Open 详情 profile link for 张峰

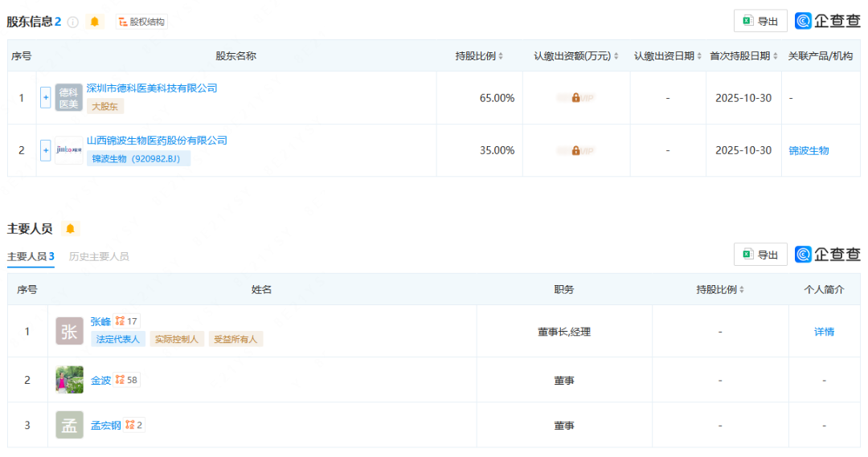pos(824,332)
